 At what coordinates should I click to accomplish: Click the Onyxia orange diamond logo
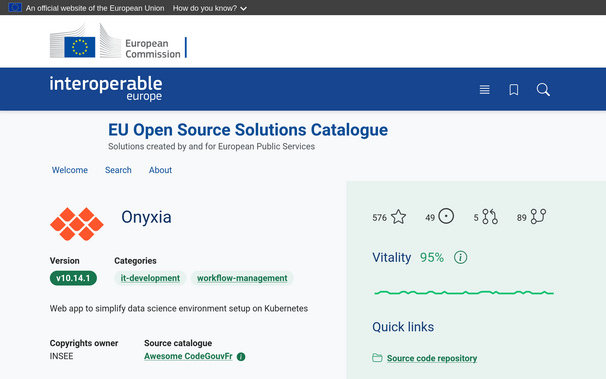coord(77,224)
